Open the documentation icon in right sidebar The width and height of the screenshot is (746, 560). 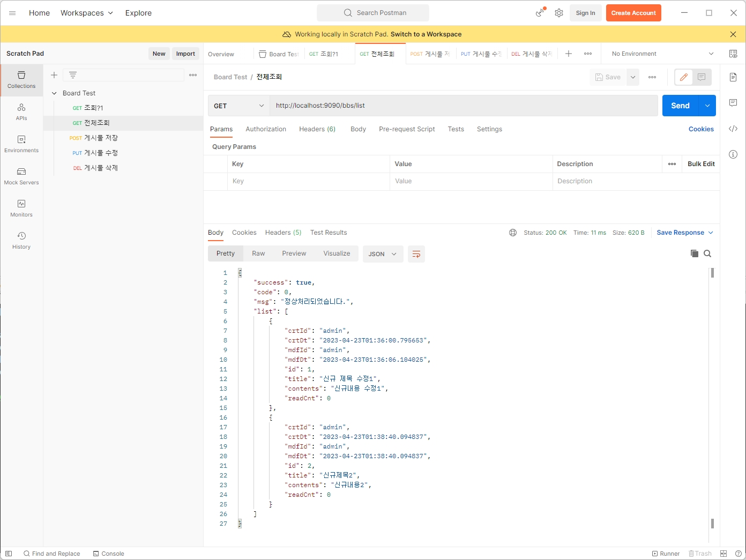tap(733, 77)
